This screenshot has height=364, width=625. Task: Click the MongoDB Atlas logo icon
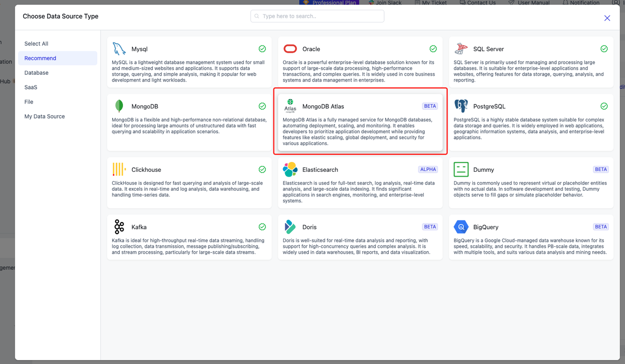point(290,106)
